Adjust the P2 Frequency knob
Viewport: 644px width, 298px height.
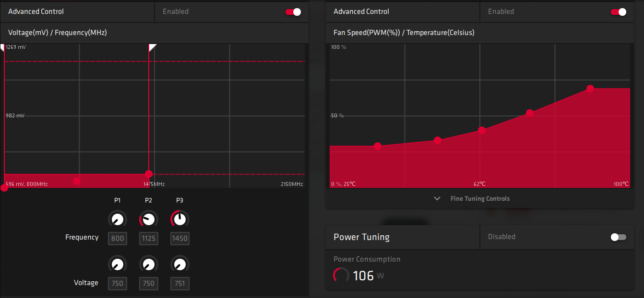click(148, 219)
